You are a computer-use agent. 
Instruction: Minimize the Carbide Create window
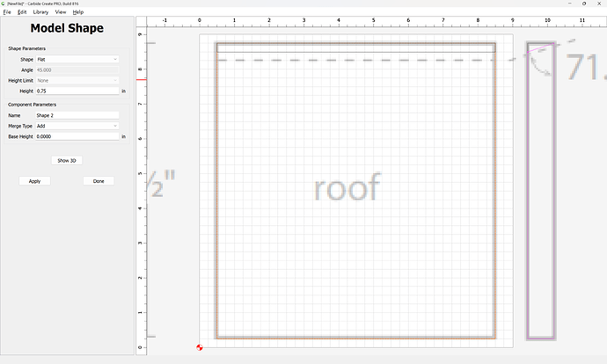coord(570,4)
